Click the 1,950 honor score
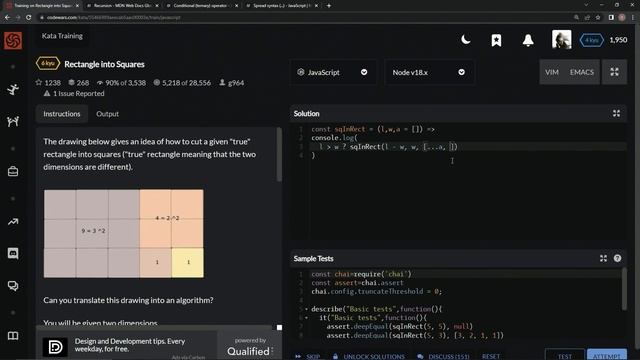640x360 pixels. pos(618,40)
